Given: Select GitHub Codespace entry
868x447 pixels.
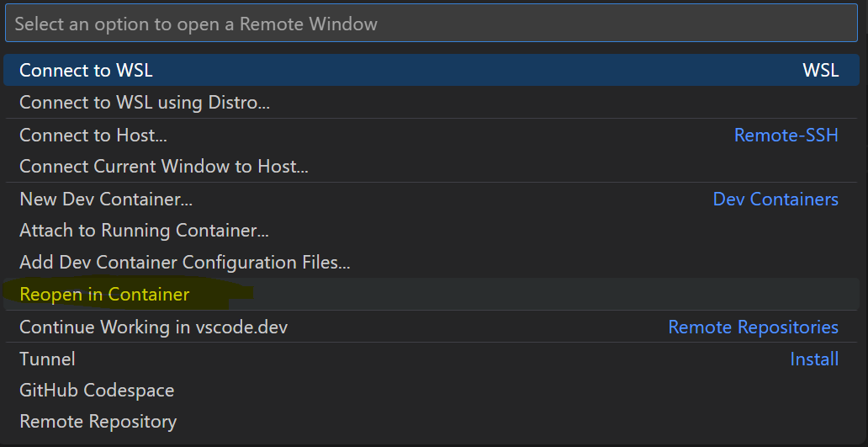Looking at the screenshot, I should 431,391.
